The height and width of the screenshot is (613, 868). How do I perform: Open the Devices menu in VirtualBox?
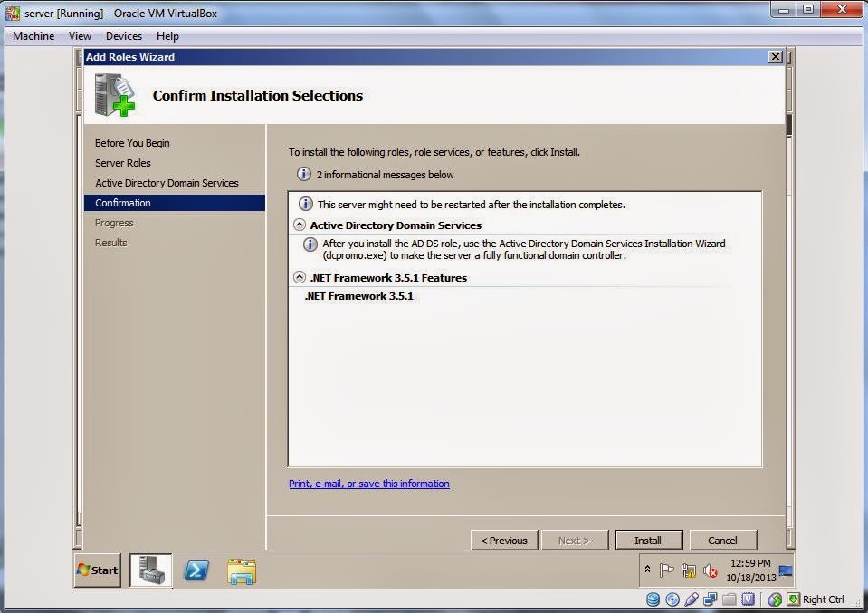click(x=123, y=36)
